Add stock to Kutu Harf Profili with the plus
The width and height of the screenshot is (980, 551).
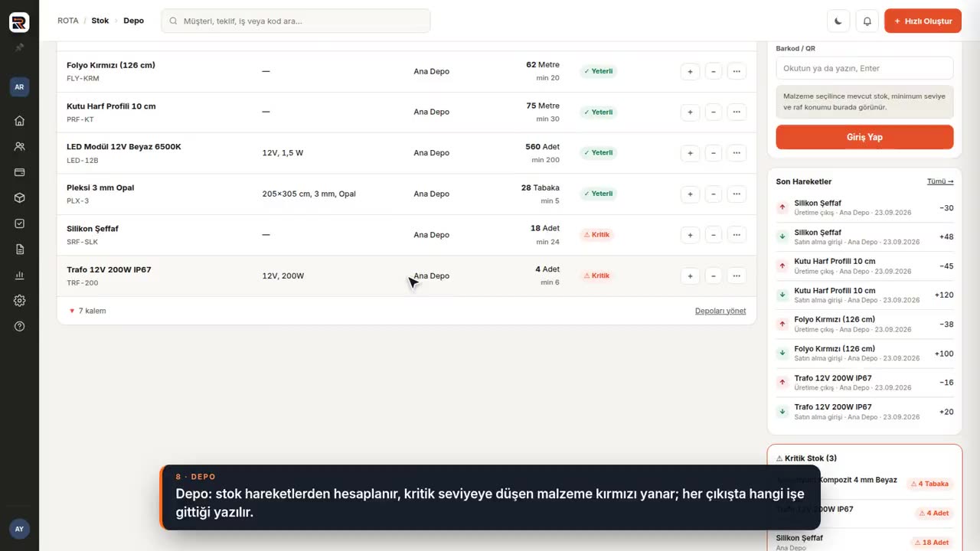690,112
